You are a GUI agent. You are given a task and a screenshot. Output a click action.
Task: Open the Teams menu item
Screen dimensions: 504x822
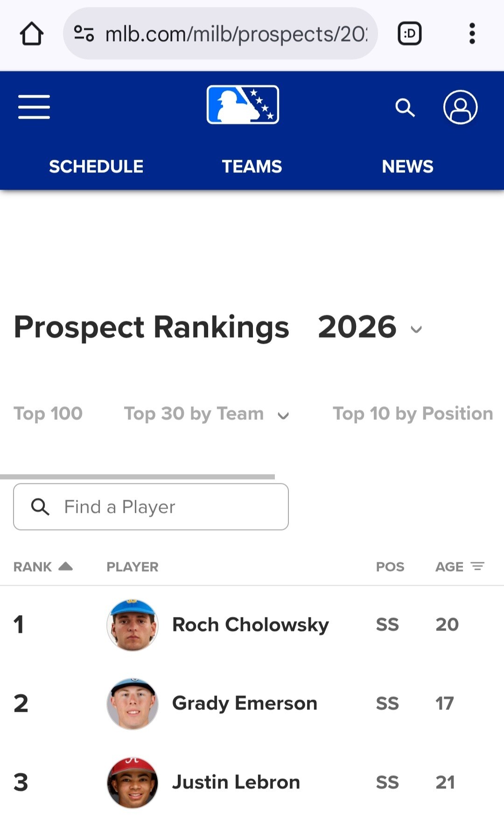point(252,166)
